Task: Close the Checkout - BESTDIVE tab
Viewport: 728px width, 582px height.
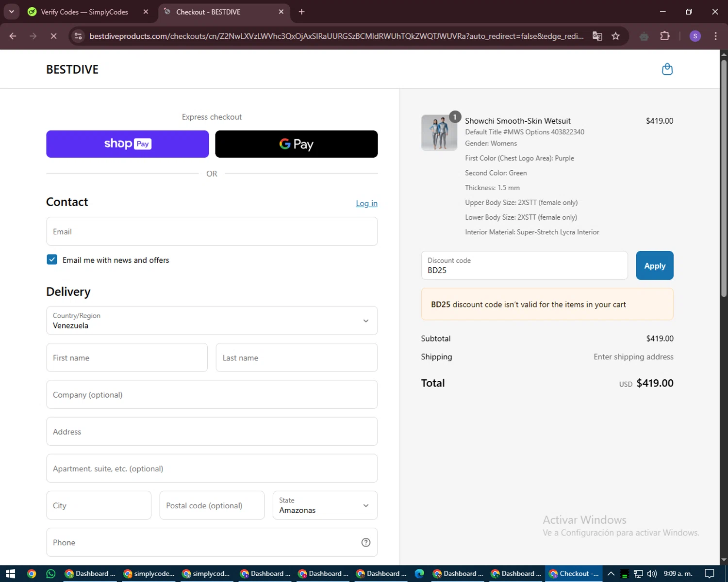Action: click(281, 12)
